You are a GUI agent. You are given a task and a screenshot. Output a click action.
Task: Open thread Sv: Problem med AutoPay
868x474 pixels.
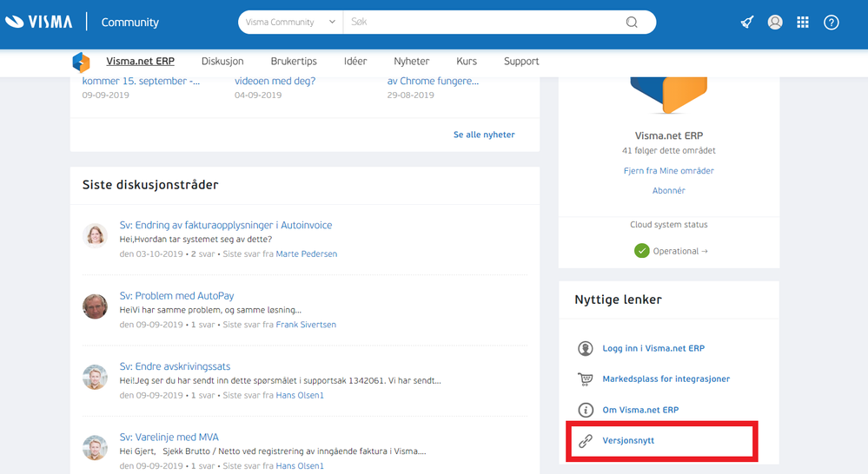(x=176, y=296)
